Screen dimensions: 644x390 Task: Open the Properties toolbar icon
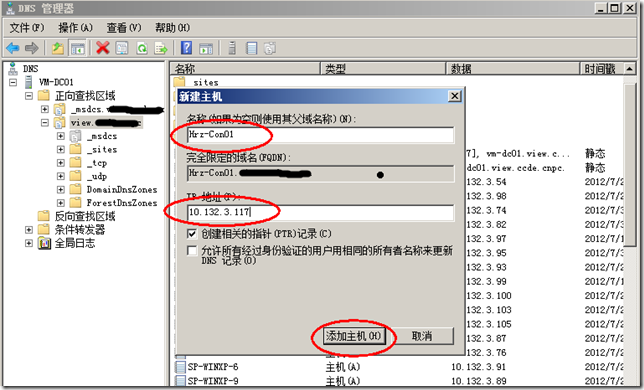122,48
